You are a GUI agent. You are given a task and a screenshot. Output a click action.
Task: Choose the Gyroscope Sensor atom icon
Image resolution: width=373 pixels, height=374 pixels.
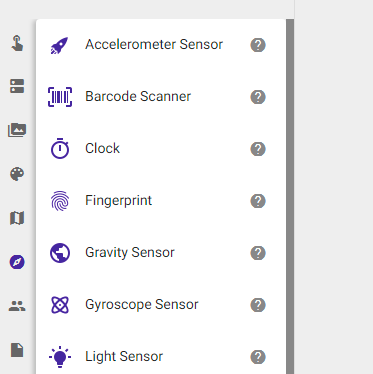tap(60, 305)
